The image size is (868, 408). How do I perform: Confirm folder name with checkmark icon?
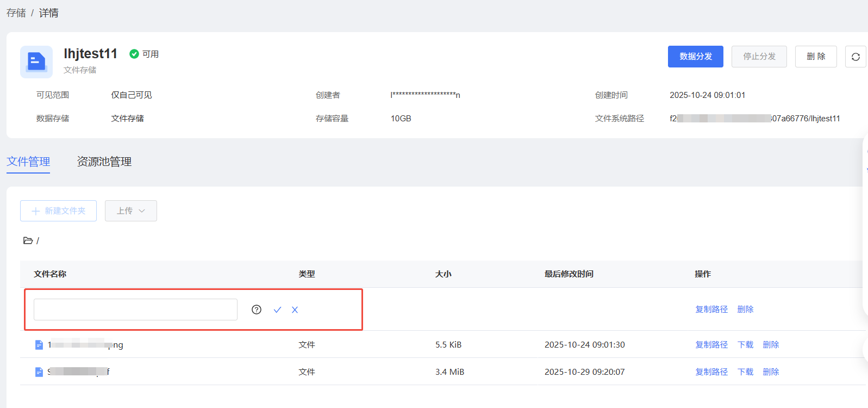click(x=277, y=310)
